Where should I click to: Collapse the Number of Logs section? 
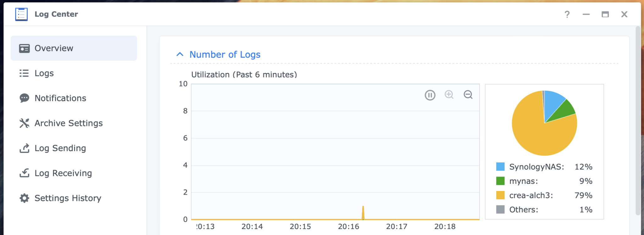(180, 54)
